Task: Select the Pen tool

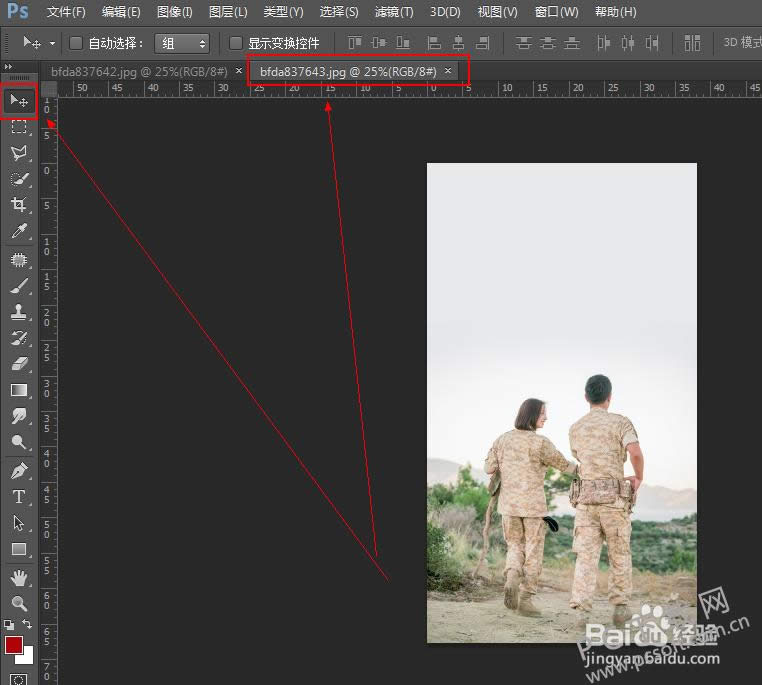Action: (x=19, y=470)
